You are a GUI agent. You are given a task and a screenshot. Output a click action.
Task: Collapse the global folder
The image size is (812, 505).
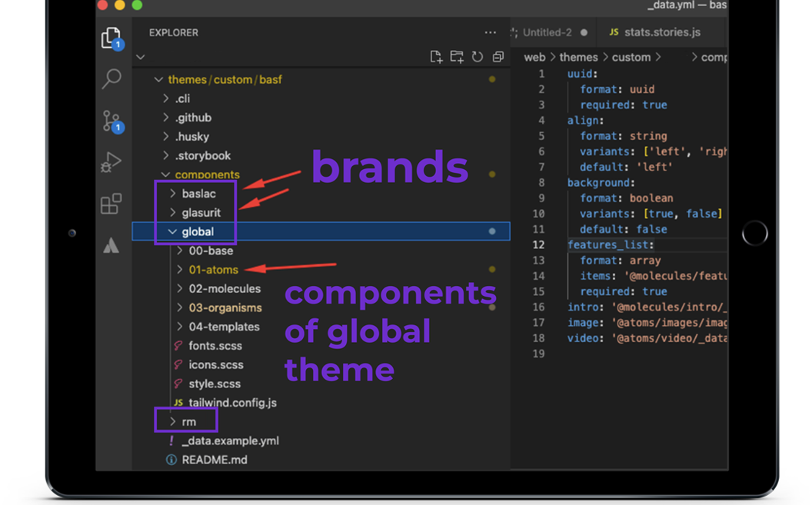pos(198,231)
